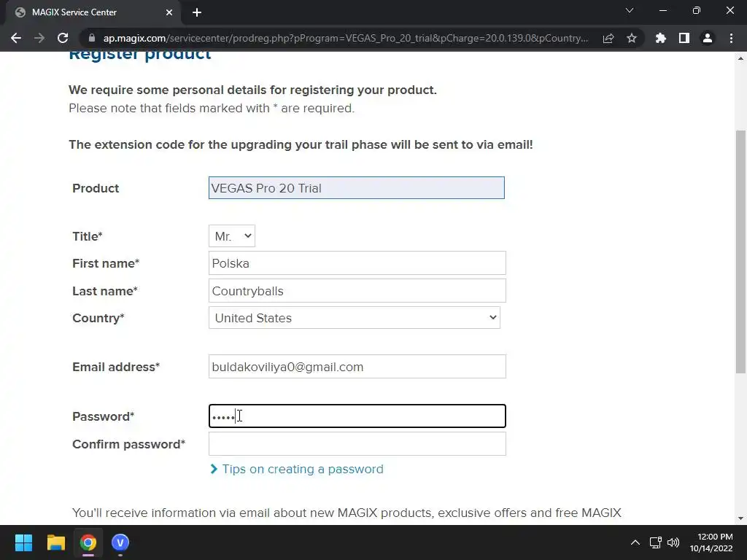Viewport: 747px width, 560px height.
Task: Open volume speaker tray icon
Action: coord(673,542)
